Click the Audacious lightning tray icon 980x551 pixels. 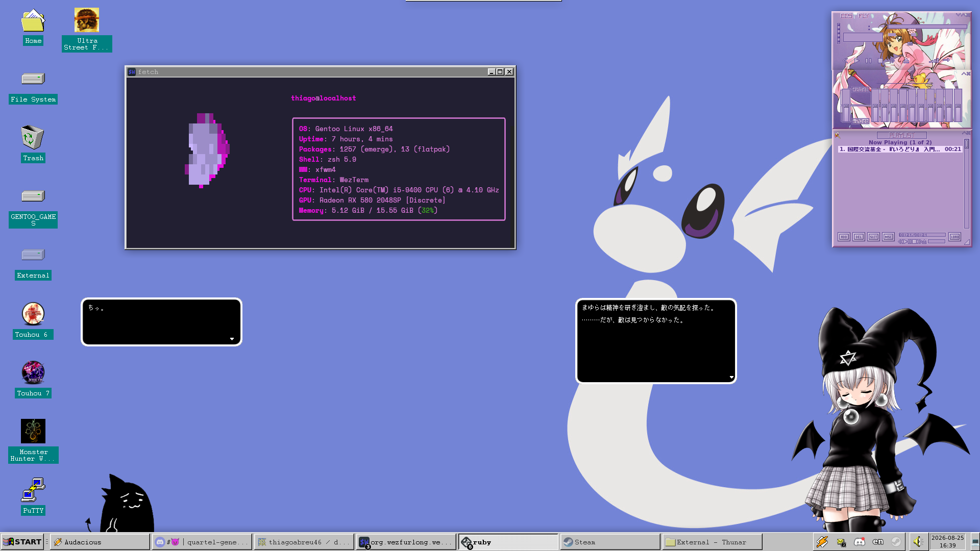pyautogui.click(x=822, y=542)
